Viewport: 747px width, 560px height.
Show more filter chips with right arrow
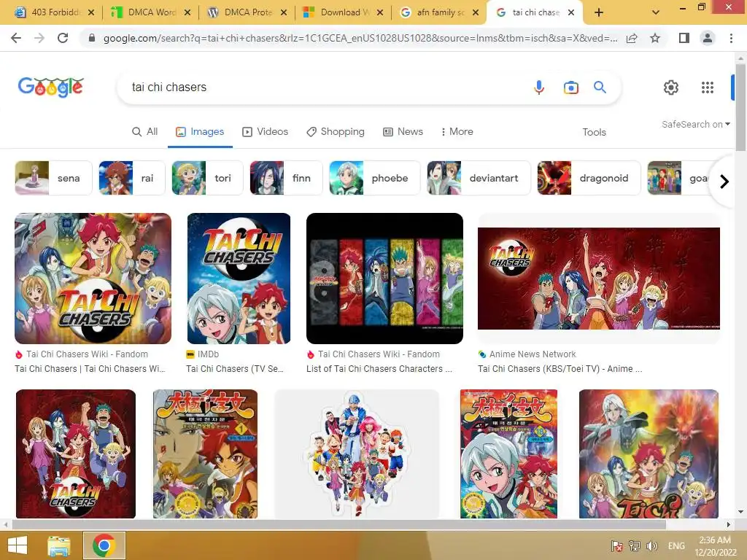[x=724, y=182]
